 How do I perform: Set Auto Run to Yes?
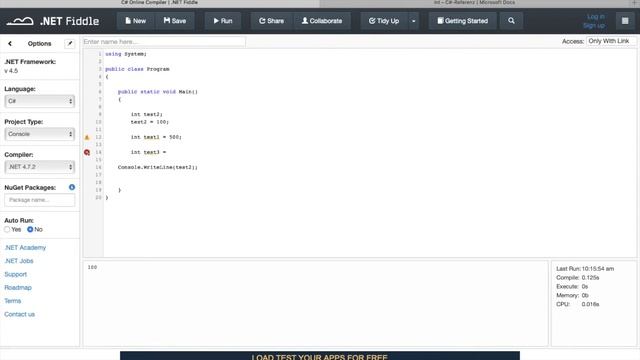pyautogui.click(x=7, y=229)
